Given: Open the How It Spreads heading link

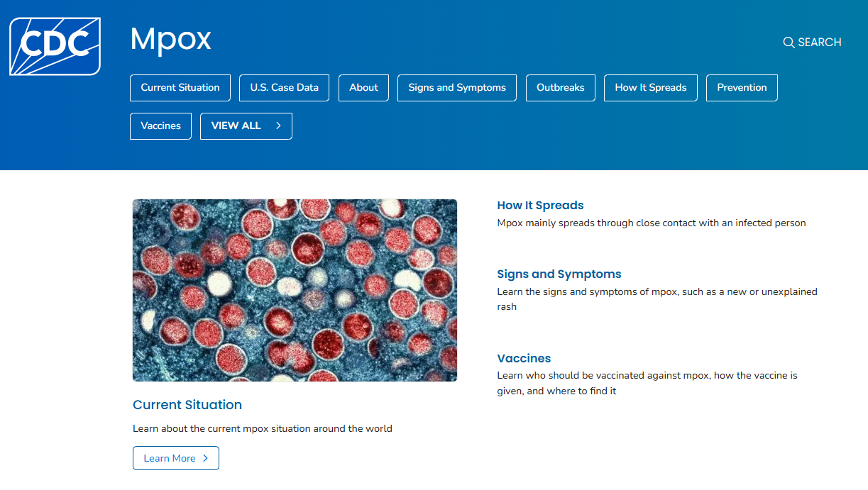Looking at the screenshot, I should [x=540, y=205].
